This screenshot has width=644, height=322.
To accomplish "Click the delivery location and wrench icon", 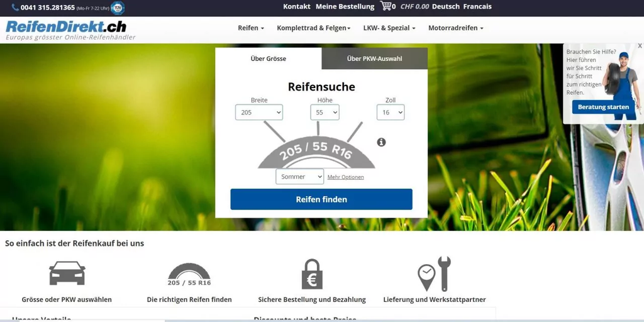I will coord(434,274).
